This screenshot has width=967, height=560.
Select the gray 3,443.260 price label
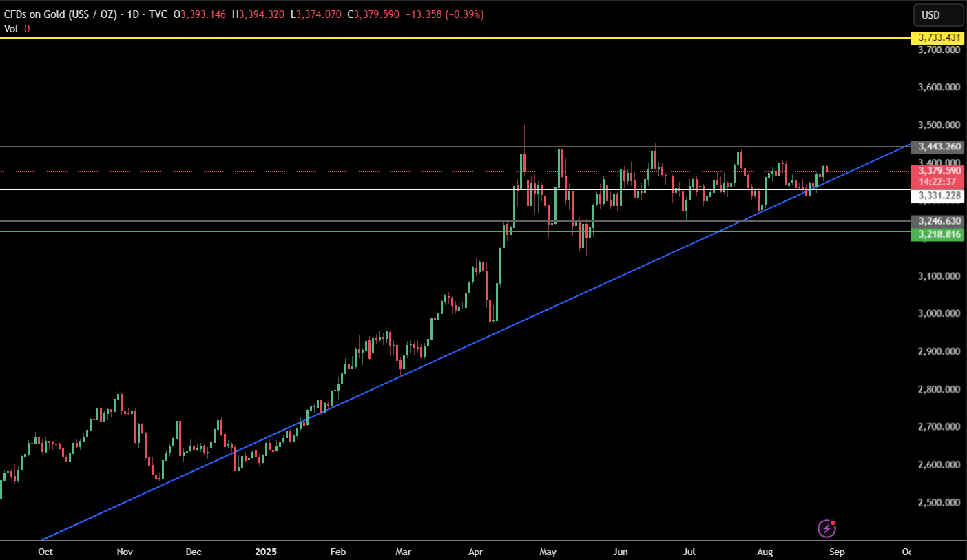tap(937, 147)
